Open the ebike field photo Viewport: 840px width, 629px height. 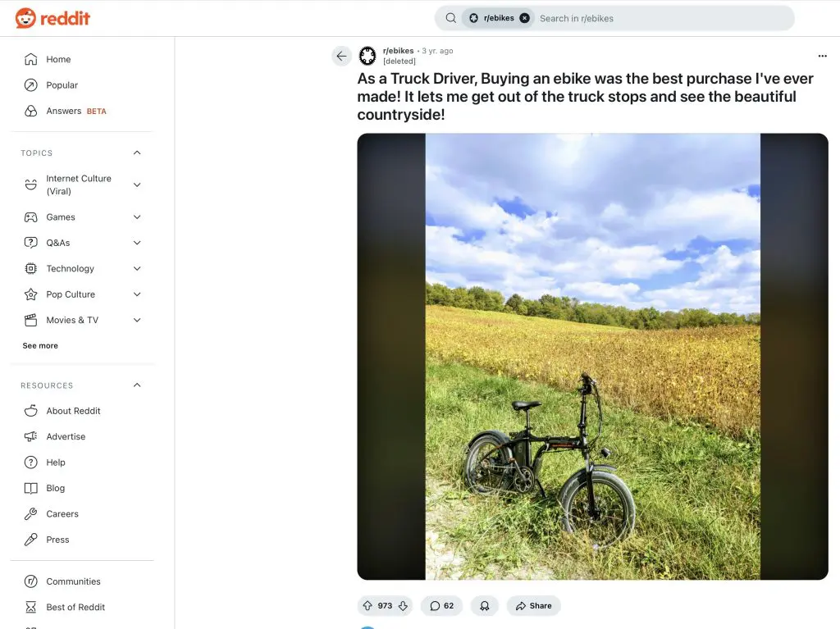pos(592,357)
